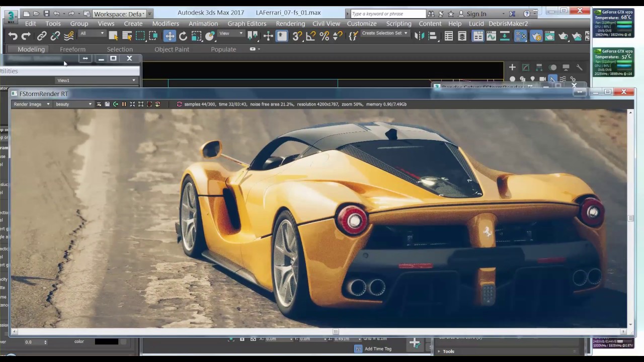The image size is (644, 362).
Task: Open the Render Setup teapot icon
Action: point(536,36)
